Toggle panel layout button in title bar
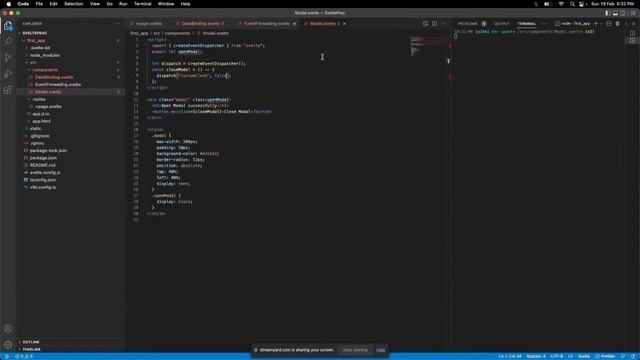This screenshot has height=360, width=640. click(x=615, y=13)
